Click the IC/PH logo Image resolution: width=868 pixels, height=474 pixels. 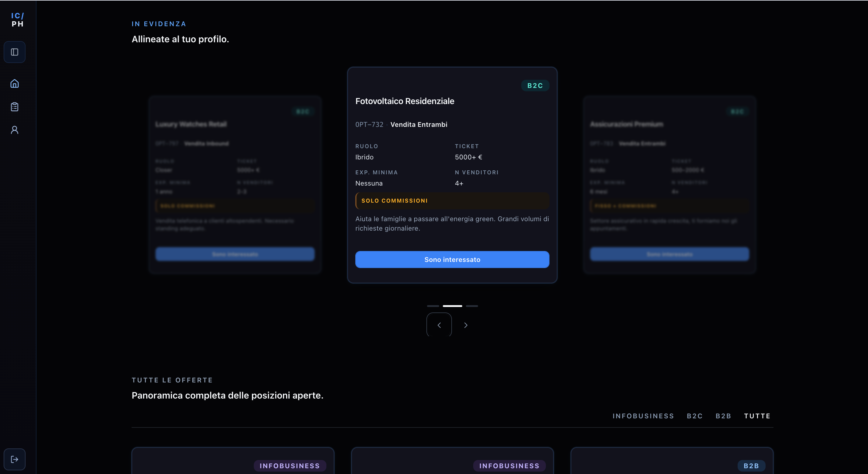click(x=18, y=20)
